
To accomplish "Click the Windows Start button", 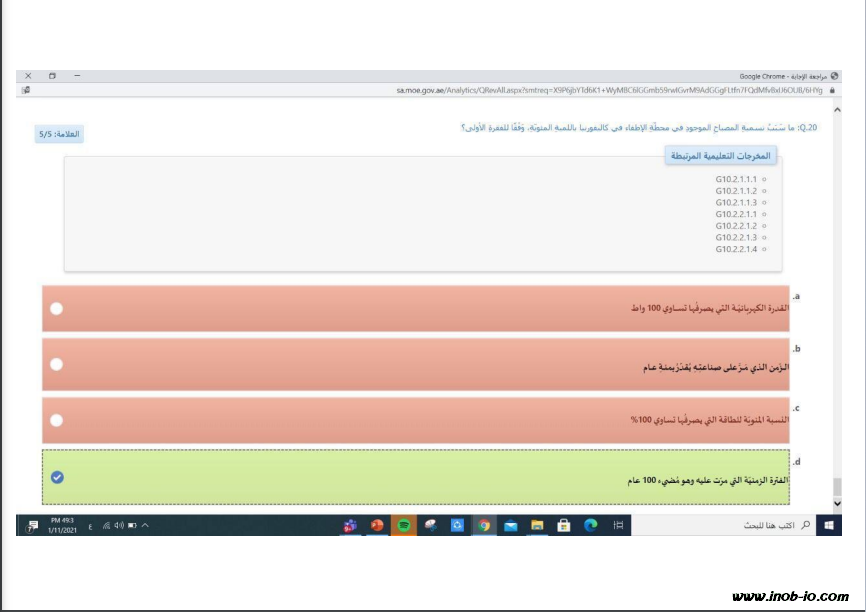I will pos(828,525).
